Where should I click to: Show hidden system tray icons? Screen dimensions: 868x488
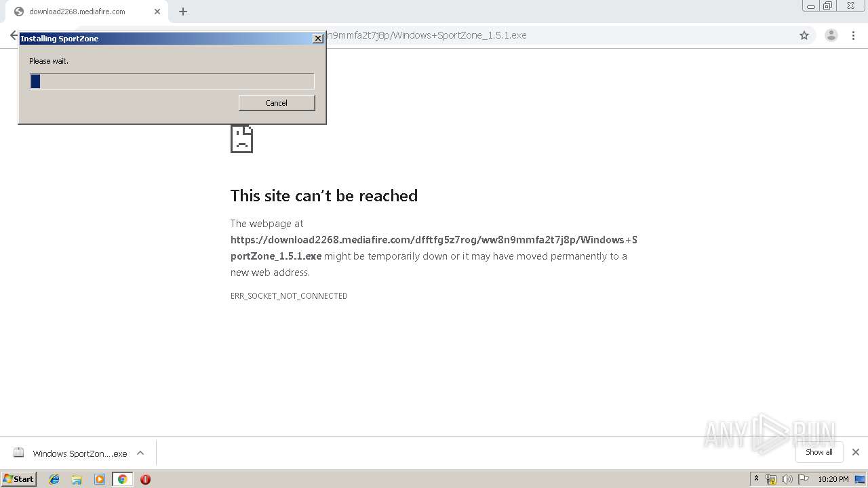coord(757,479)
